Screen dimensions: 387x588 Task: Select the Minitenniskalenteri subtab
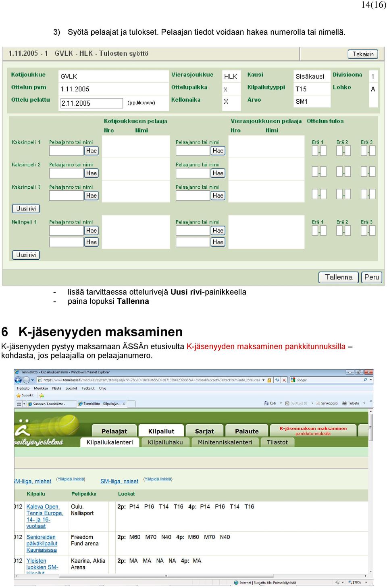coord(225,442)
